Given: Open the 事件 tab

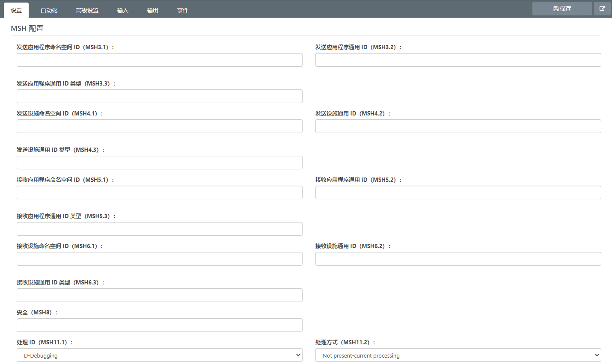Looking at the screenshot, I should coord(183,10).
